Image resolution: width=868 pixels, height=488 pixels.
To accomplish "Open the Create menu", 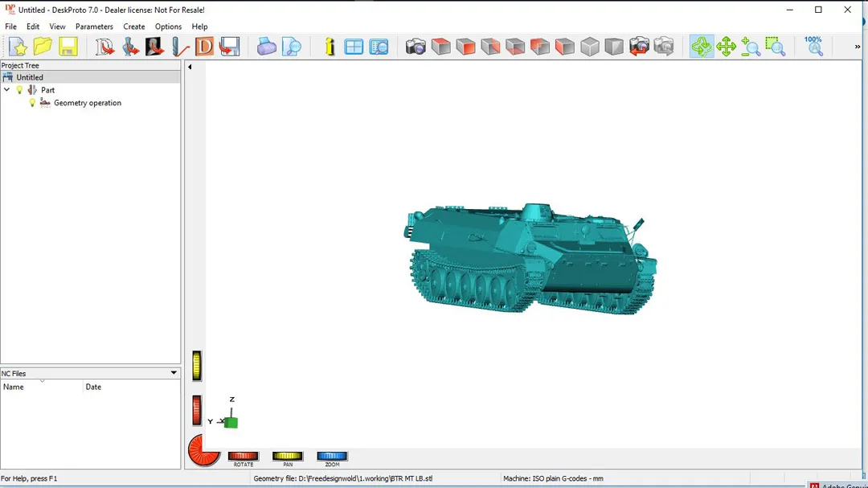I will coord(134,27).
